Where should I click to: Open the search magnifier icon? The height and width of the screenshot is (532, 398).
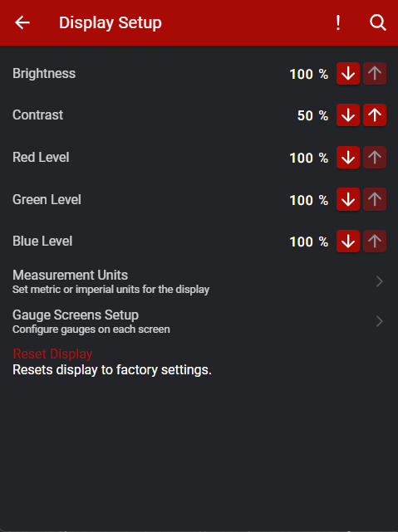coord(377,22)
